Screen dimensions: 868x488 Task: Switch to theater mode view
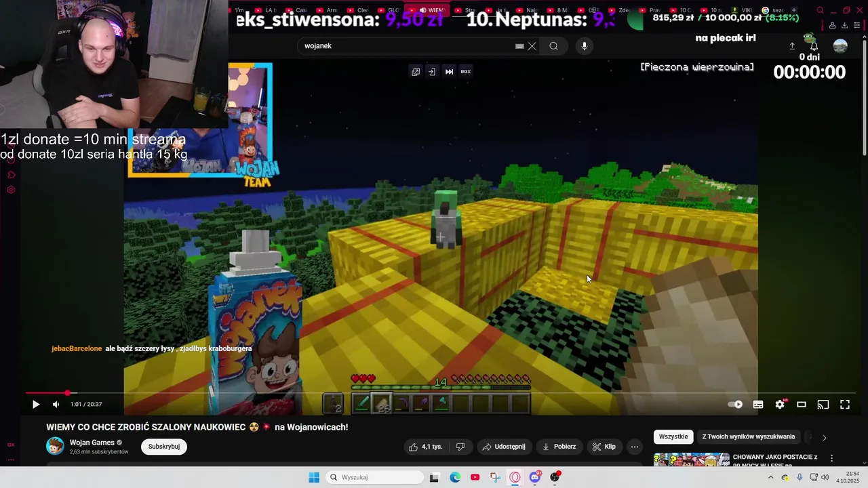pyautogui.click(x=802, y=405)
